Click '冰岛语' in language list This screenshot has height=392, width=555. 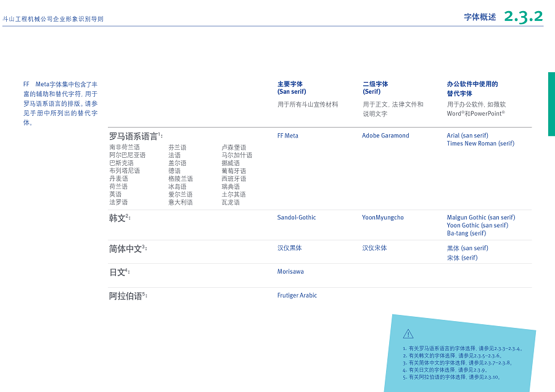pyautogui.click(x=178, y=187)
